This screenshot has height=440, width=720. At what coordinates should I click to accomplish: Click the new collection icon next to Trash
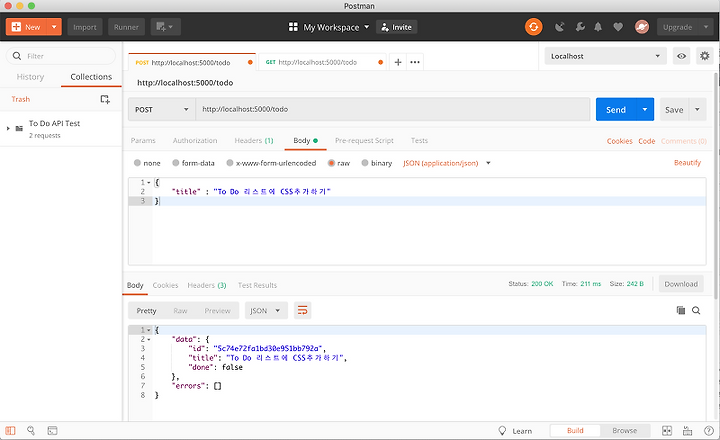105,99
